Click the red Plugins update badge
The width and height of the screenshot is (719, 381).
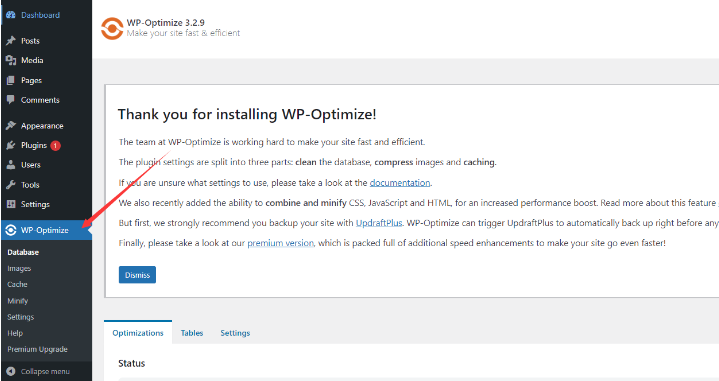coord(55,146)
